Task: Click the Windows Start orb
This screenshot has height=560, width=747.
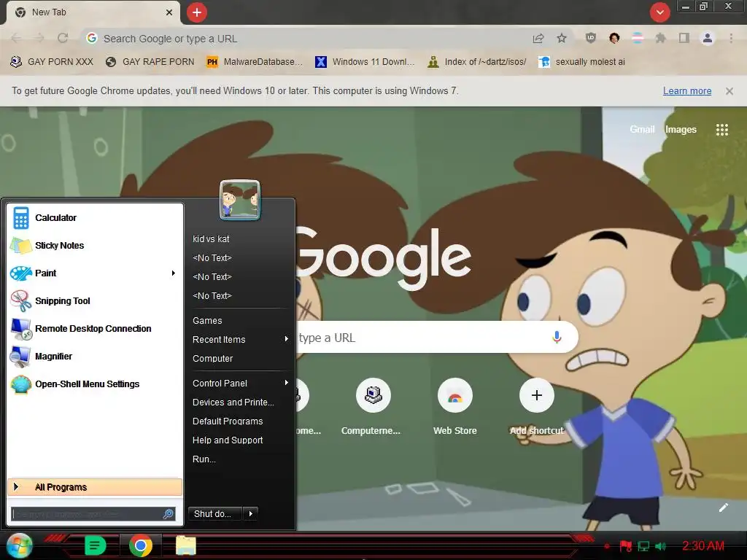Action: 19,545
